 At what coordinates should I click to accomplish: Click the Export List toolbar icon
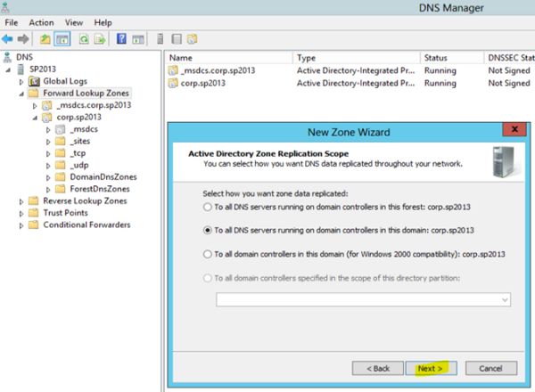[x=100, y=39]
